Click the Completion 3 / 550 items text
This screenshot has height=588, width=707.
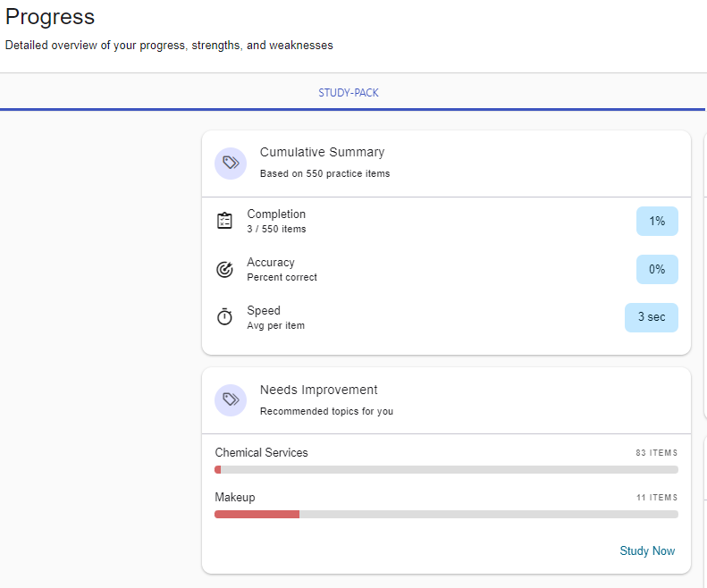tap(276, 229)
